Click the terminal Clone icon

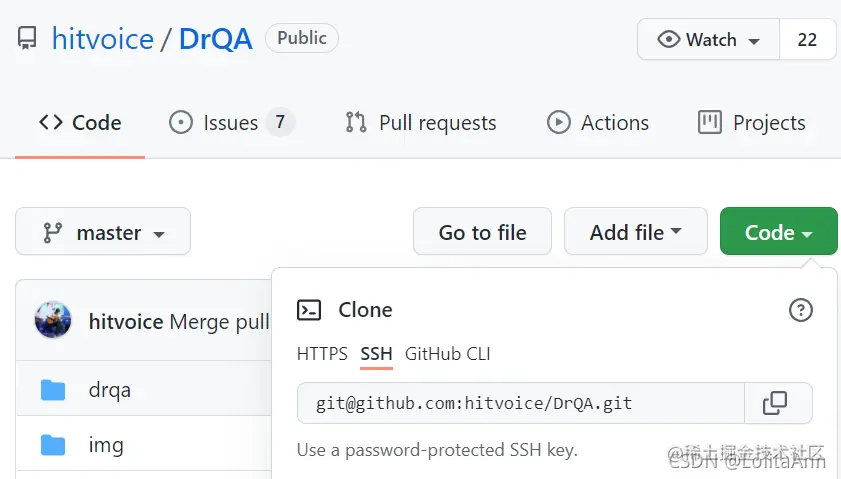[x=309, y=310]
